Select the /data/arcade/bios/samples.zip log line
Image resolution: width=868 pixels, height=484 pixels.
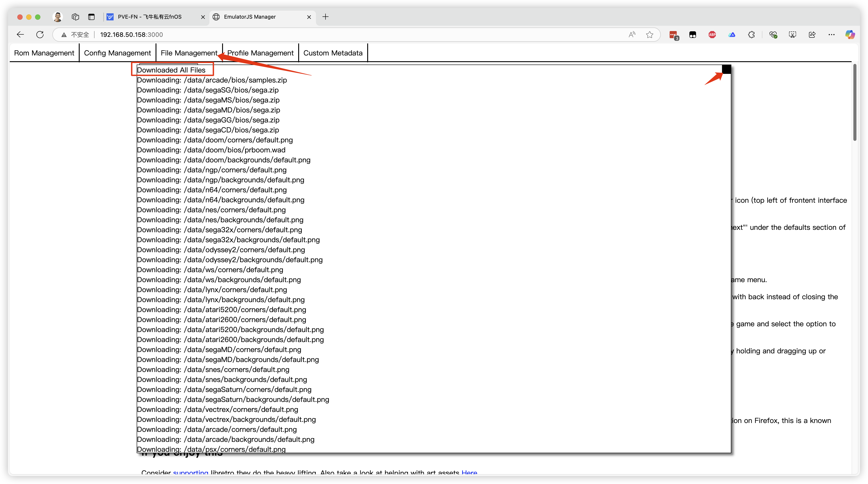pyautogui.click(x=212, y=80)
